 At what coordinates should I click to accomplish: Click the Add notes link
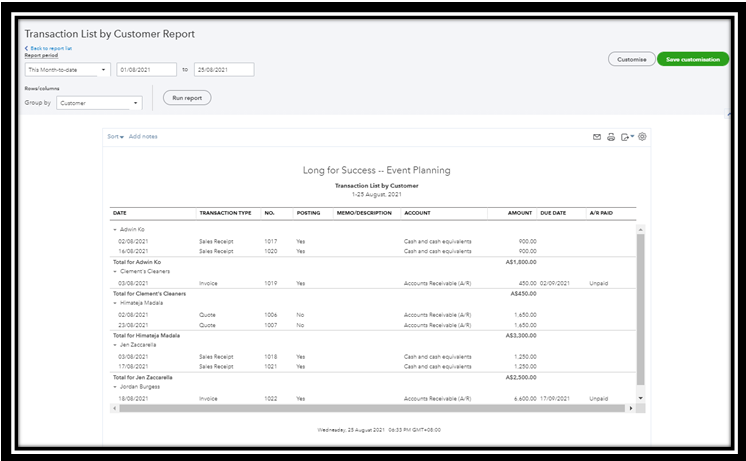(x=143, y=137)
